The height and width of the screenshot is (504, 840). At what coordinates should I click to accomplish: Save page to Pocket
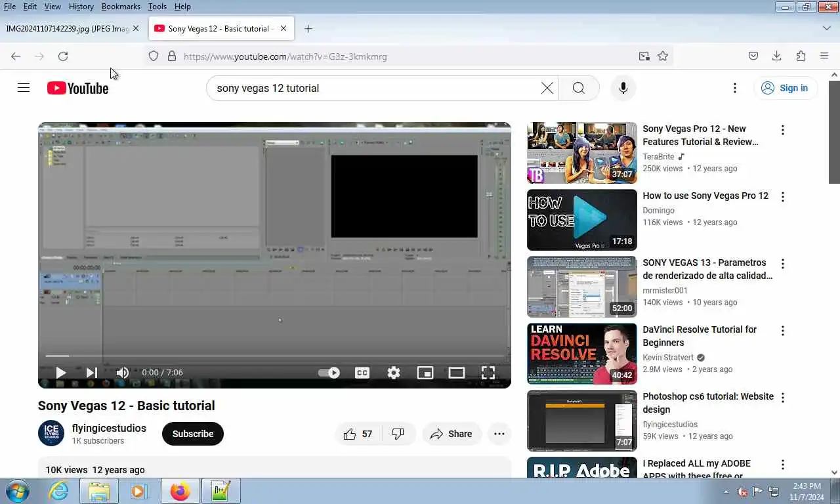[x=753, y=56]
